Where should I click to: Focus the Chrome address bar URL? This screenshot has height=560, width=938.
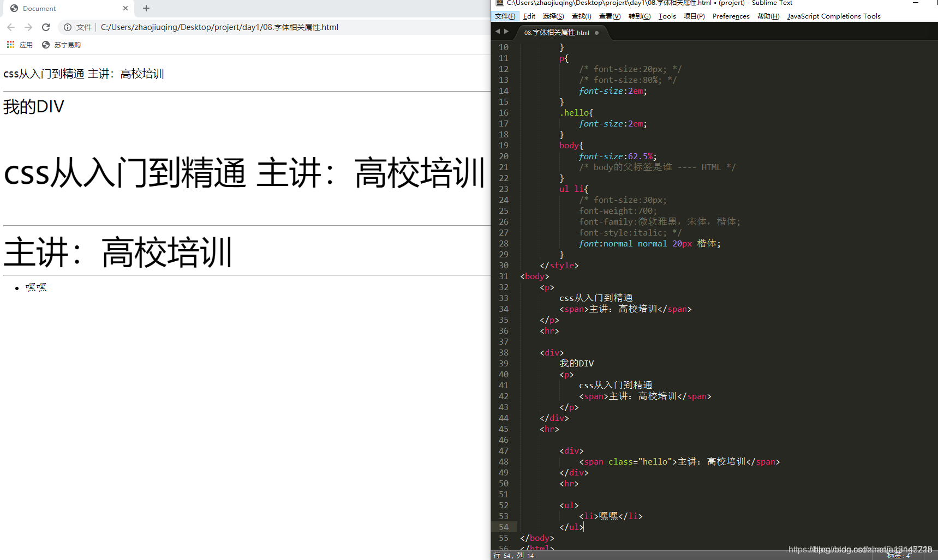pos(219,27)
